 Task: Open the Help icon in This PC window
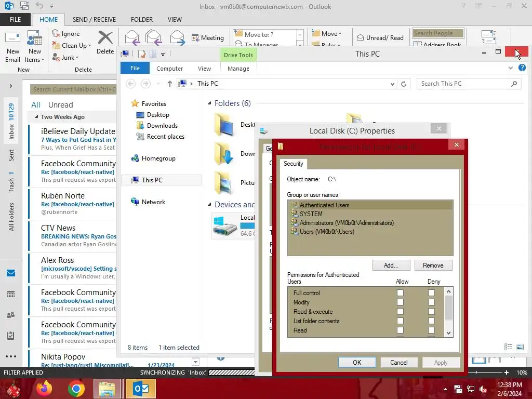tap(522, 68)
